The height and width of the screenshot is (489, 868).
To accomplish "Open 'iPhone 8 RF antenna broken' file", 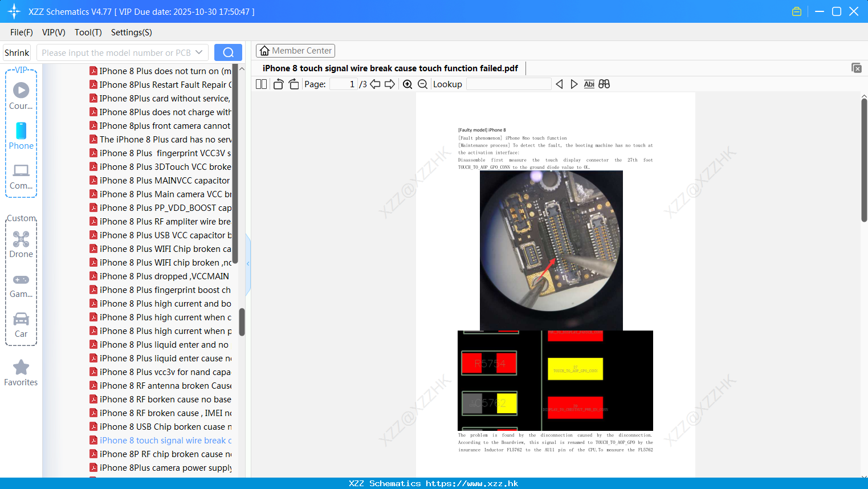I will pyautogui.click(x=160, y=386).
